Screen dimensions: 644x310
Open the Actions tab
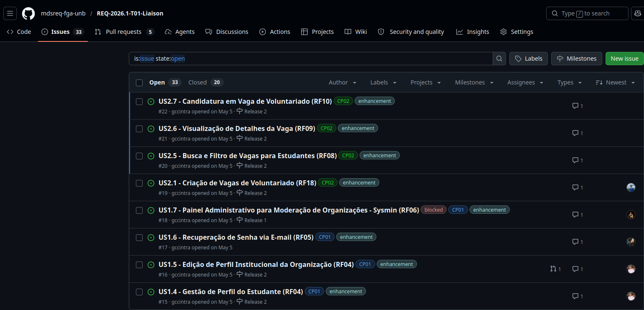tap(275, 32)
